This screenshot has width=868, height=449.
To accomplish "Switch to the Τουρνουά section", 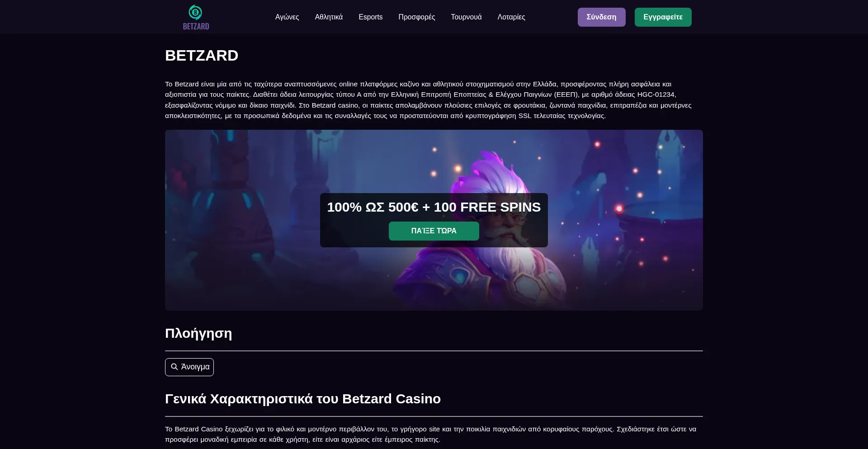I will pos(466,17).
